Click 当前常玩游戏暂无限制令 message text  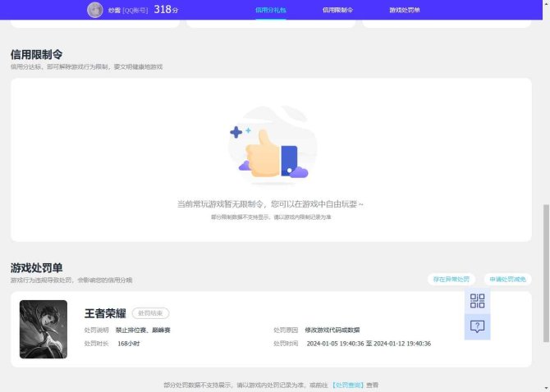(x=270, y=204)
